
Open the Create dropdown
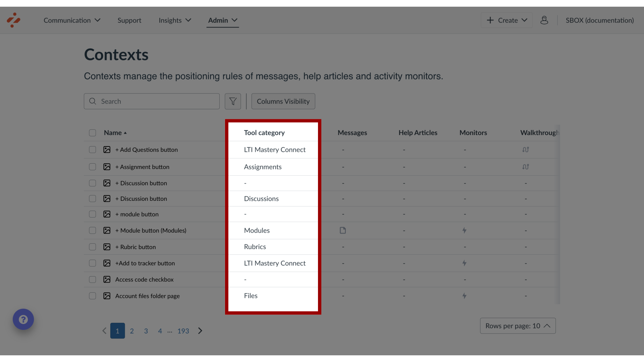(x=506, y=20)
